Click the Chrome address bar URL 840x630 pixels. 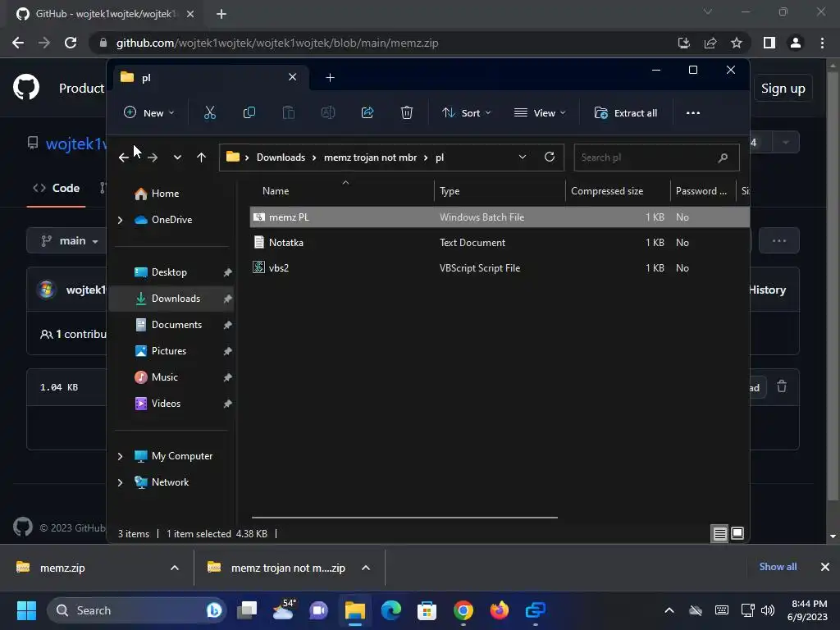(x=277, y=43)
